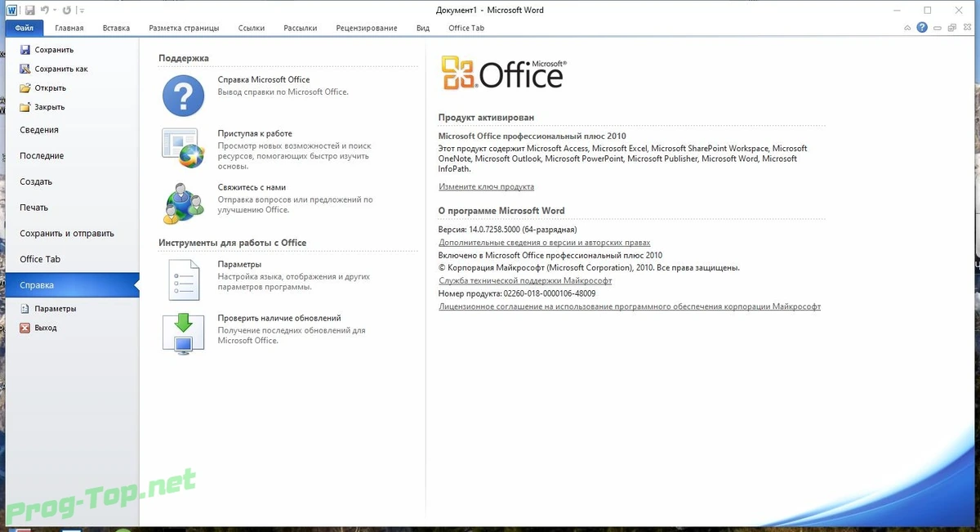
Task: Click the Microsoft Office logo image
Action: click(504, 74)
